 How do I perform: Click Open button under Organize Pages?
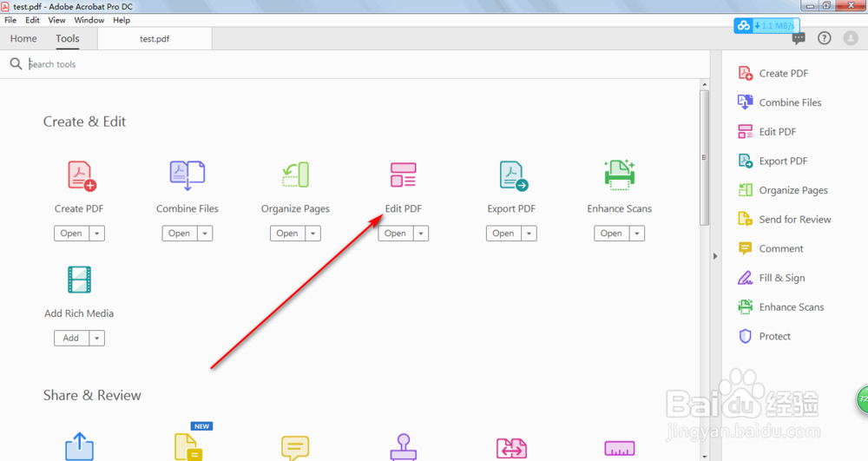(x=287, y=234)
